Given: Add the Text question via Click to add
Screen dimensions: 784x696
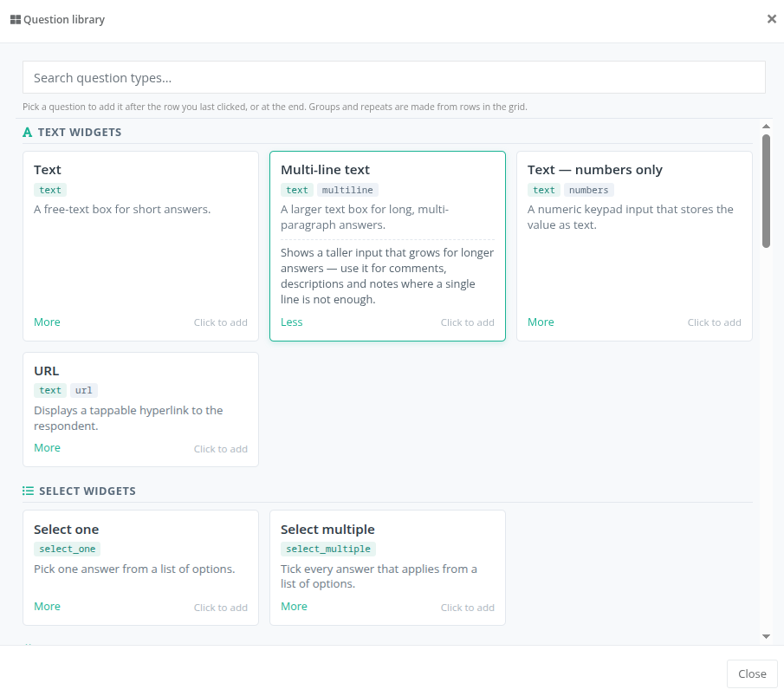Looking at the screenshot, I should (x=221, y=322).
